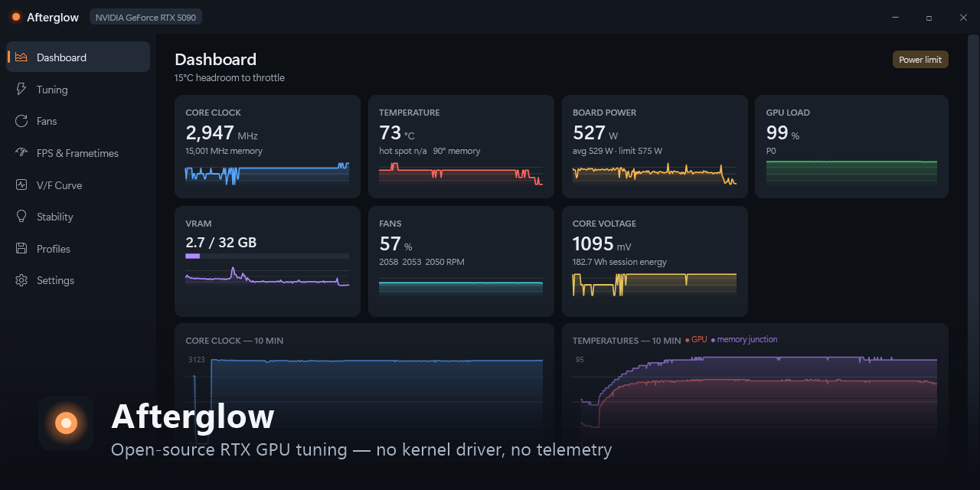The width and height of the screenshot is (980, 490).
Task: Click the 2.7 / 32 GB VRAM value
Action: coord(220,243)
